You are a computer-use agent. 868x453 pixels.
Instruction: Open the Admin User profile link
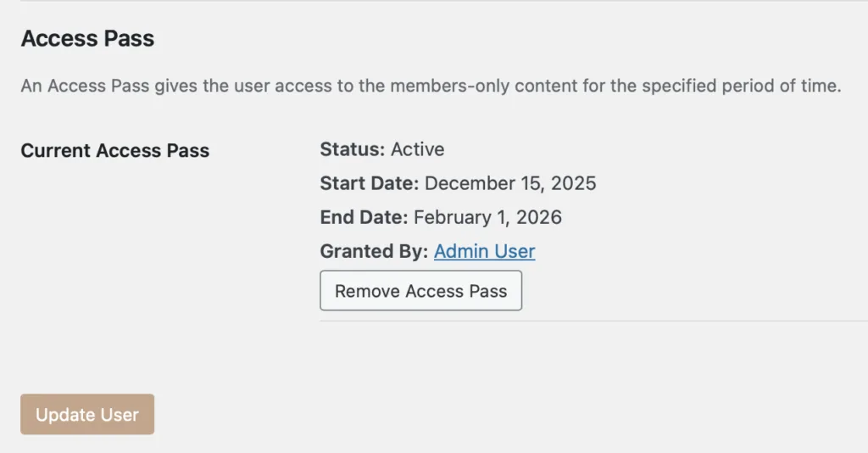[484, 251]
